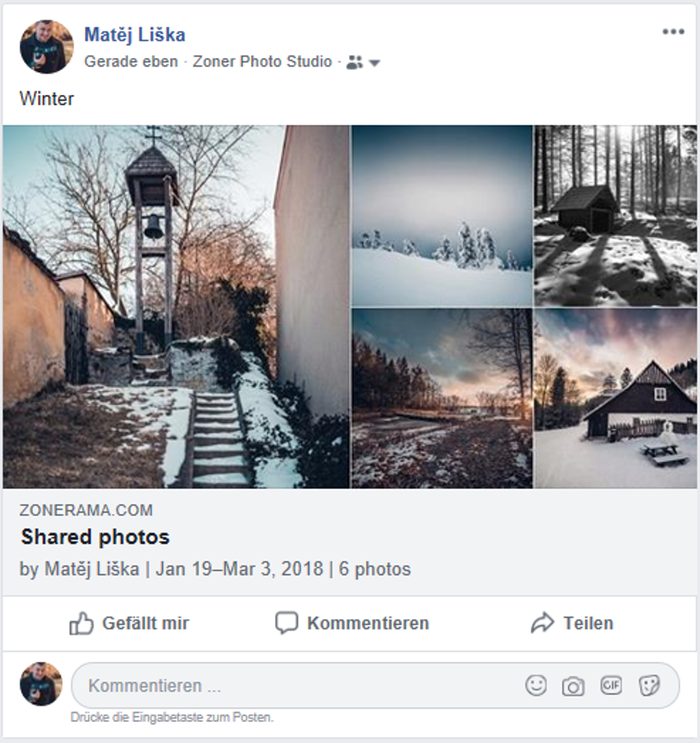This screenshot has width=700, height=743.
Task: Open the bell tower stairway photo
Action: click(176, 306)
